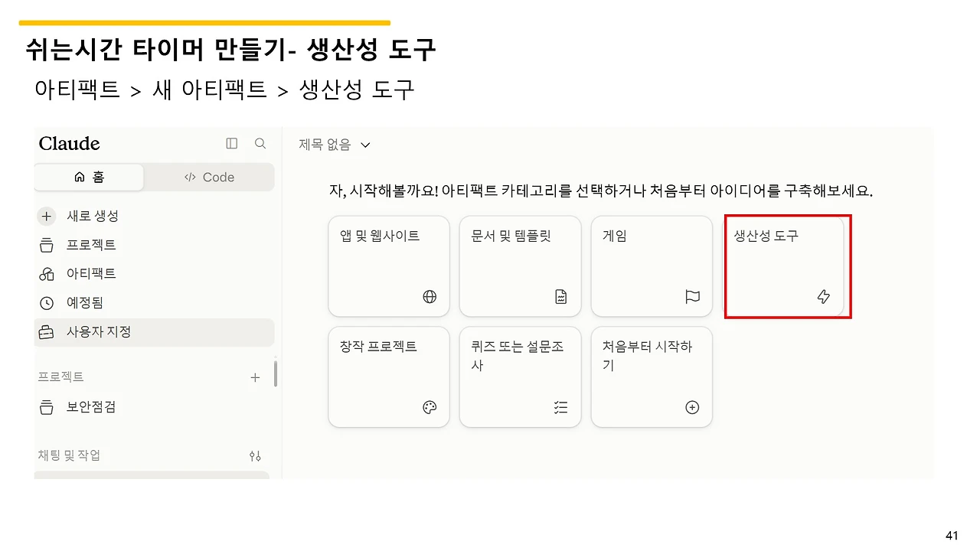Choose the 앱 및 웹사이트 category card
The image size is (980, 551).
(x=389, y=266)
